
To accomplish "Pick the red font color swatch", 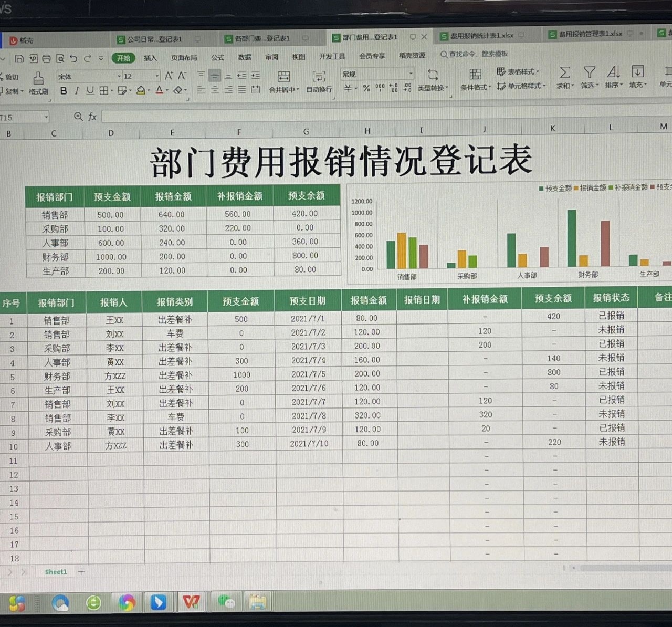I will click(x=160, y=93).
